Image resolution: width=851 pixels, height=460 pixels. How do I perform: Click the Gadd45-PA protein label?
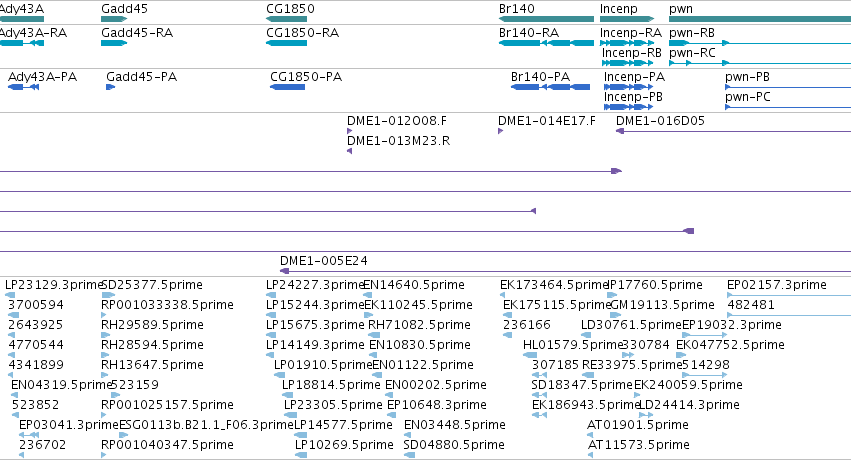(x=142, y=77)
